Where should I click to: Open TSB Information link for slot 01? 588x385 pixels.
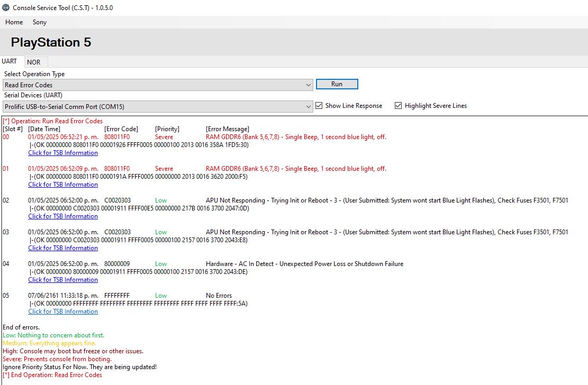(x=63, y=185)
